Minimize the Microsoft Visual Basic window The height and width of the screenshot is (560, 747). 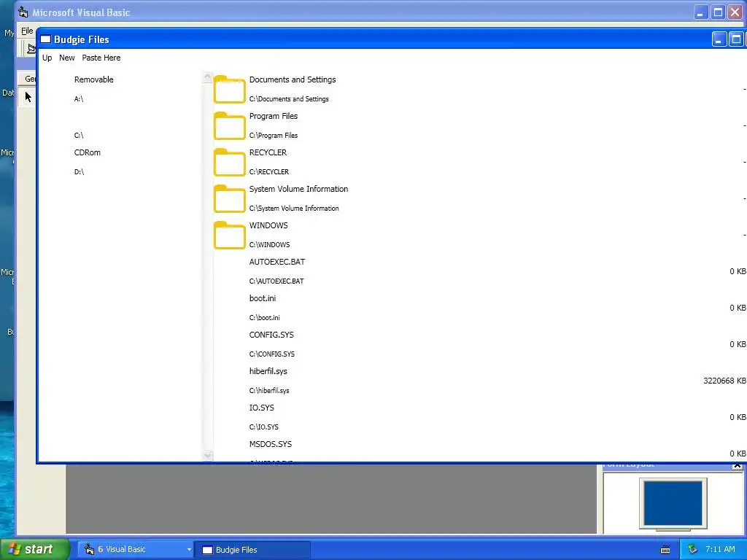tap(700, 12)
